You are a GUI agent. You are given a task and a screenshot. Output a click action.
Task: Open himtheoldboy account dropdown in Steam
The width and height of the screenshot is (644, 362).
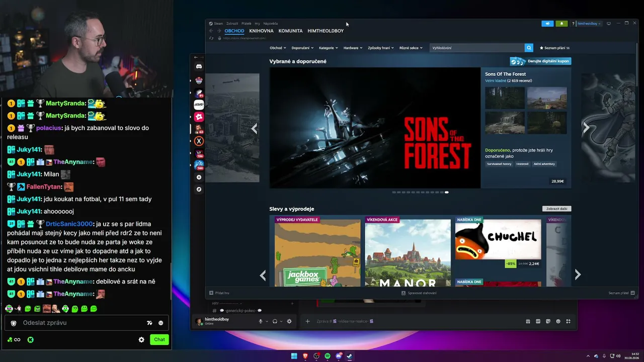pyautogui.click(x=589, y=24)
